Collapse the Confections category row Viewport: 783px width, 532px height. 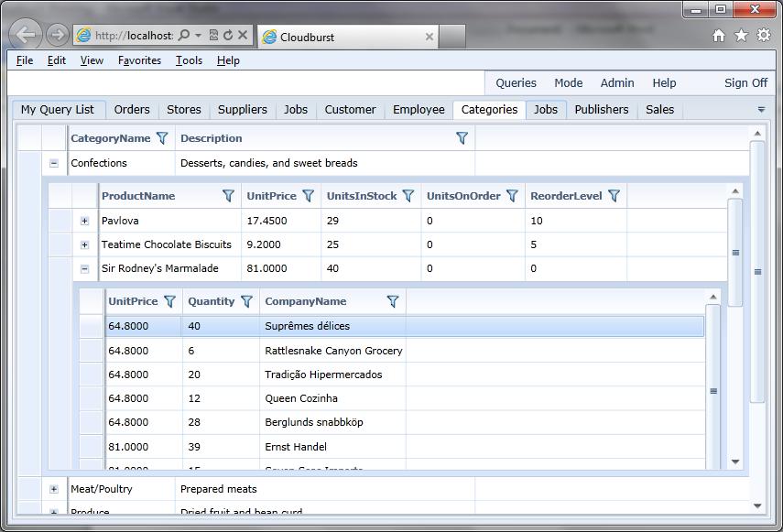(x=54, y=163)
